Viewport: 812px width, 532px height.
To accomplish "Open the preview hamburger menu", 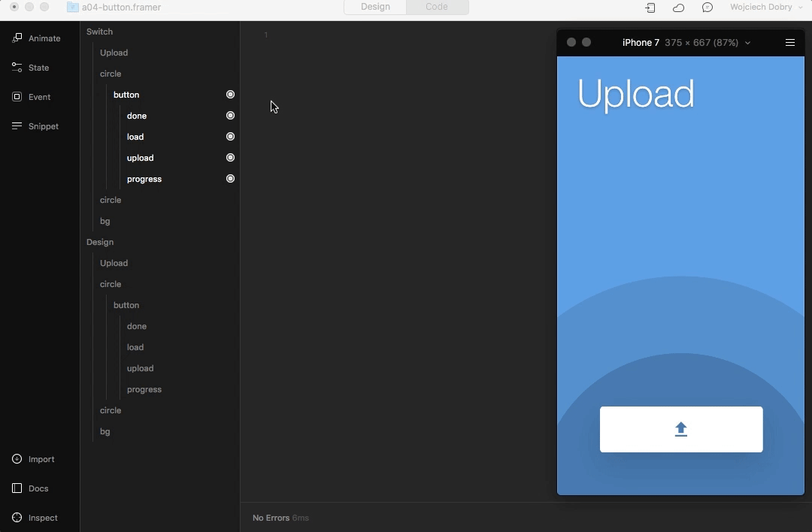I will [789, 42].
